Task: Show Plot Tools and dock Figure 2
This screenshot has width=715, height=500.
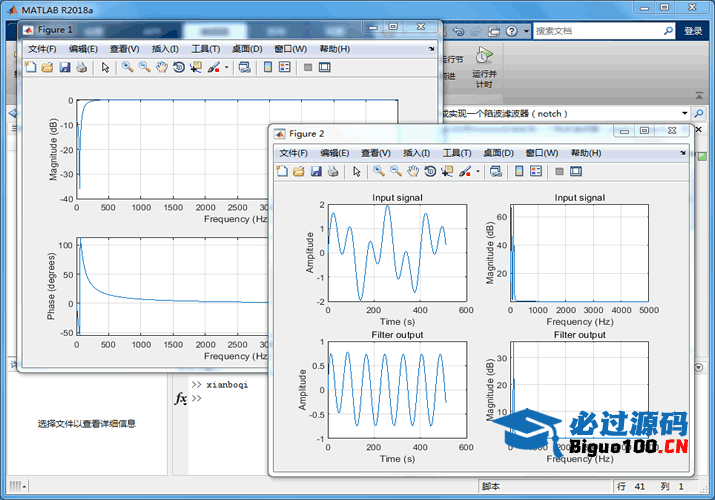Action: (576, 171)
